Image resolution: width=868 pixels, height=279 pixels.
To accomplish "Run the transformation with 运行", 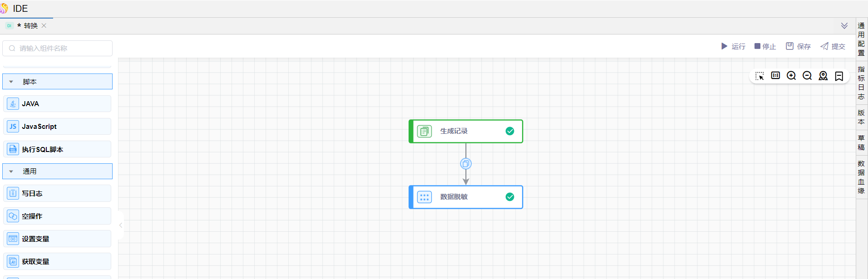I will (733, 46).
